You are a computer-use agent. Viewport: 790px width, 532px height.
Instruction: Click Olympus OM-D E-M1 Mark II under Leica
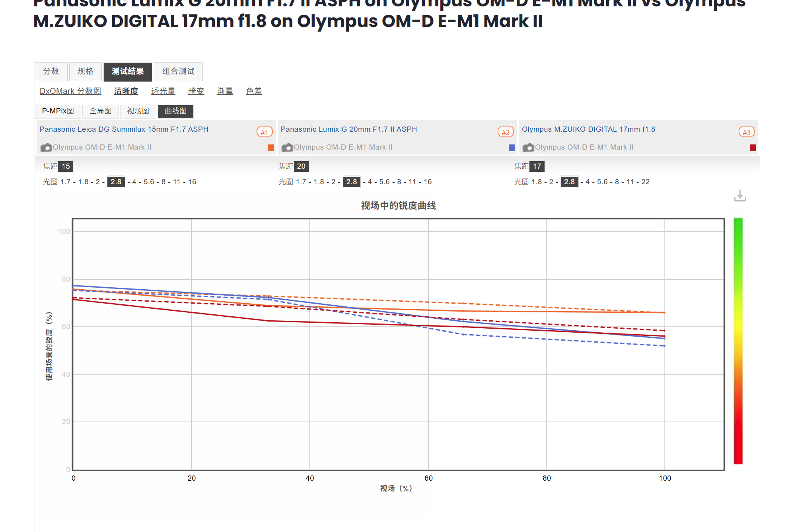102,147
